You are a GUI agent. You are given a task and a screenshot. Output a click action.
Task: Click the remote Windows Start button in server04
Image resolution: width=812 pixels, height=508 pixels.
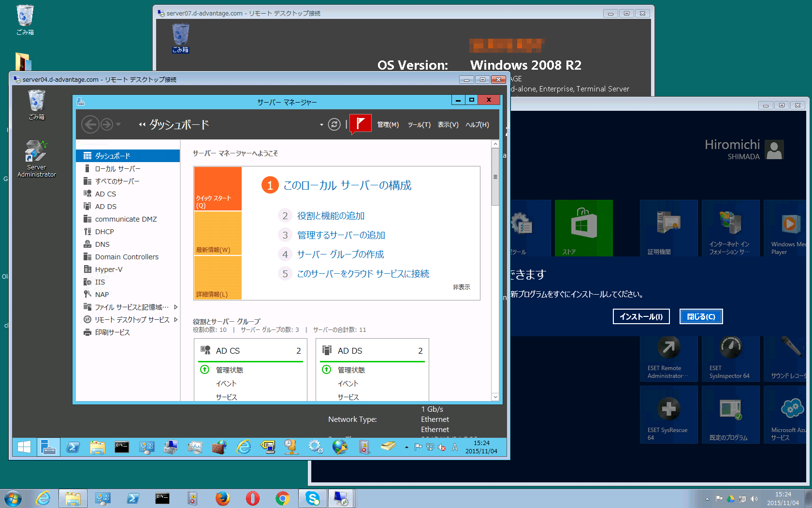24,447
